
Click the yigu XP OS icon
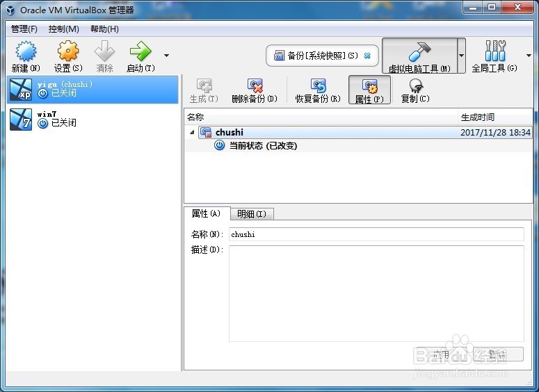[21, 90]
